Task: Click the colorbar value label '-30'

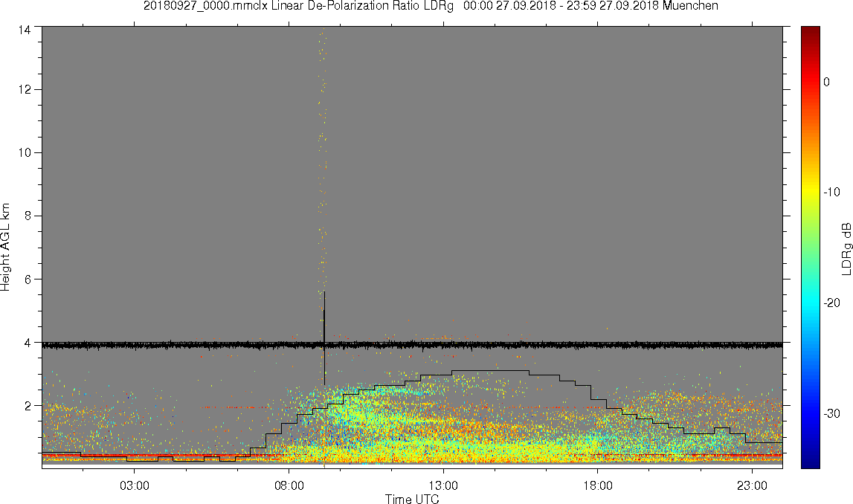Action: [x=831, y=414]
